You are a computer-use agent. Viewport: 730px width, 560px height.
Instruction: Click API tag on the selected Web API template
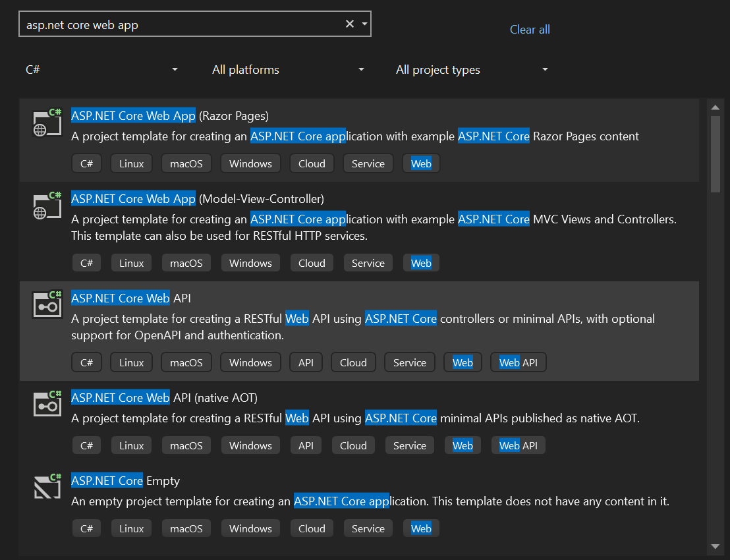point(306,362)
